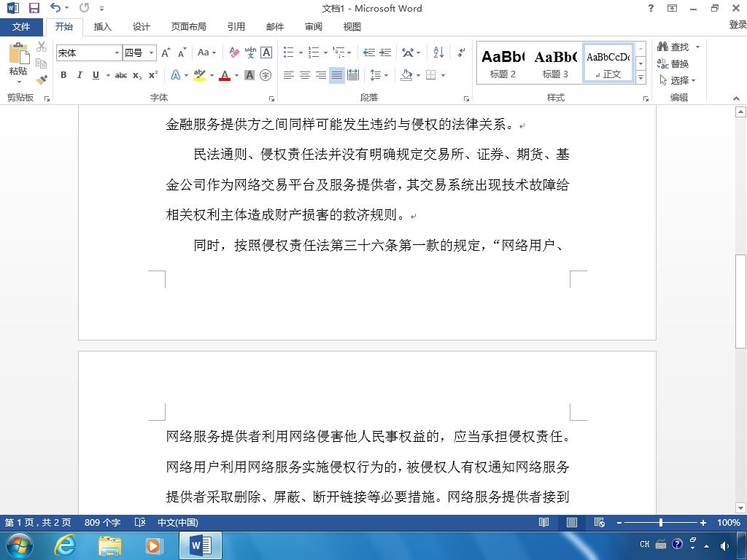Apply numbered list formatting
Image resolution: width=747 pixels, height=560 pixels.
point(314,52)
